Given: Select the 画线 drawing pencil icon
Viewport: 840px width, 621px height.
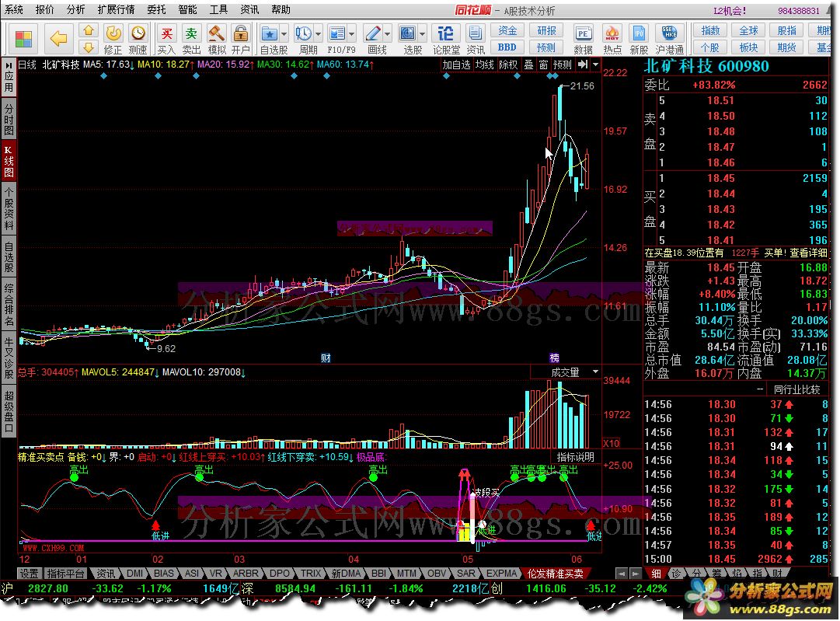Looking at the screenshot, I should click(372, 33).
